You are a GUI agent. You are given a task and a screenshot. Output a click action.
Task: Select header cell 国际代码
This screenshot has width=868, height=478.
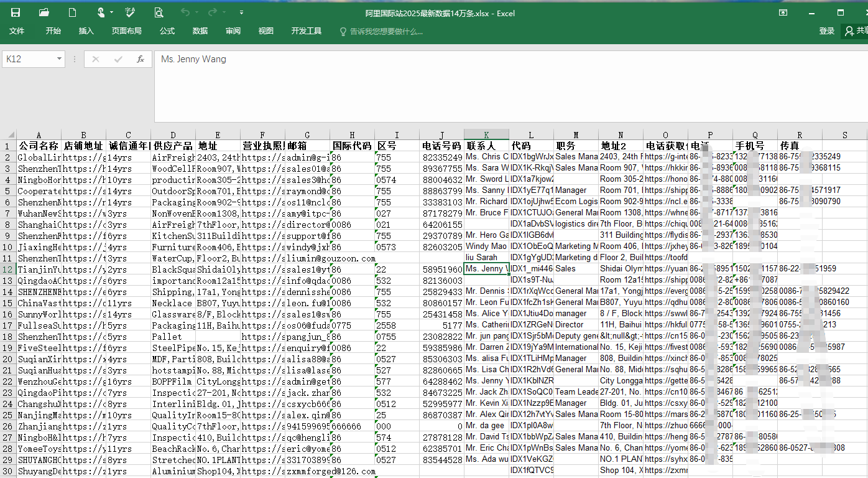pos(353,146)
